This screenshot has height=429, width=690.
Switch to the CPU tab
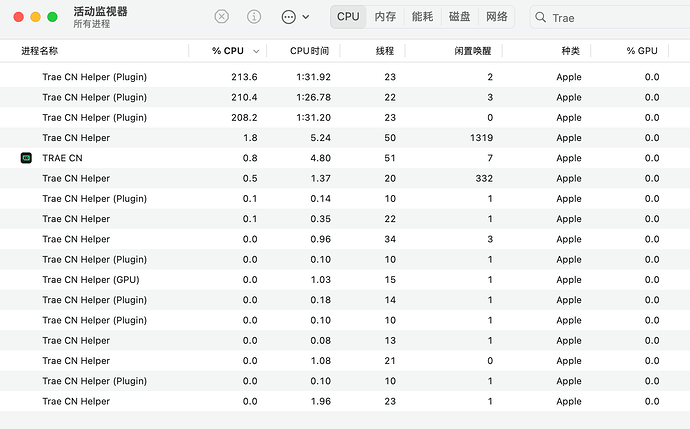pyautogui.click(x=348, y=17)
